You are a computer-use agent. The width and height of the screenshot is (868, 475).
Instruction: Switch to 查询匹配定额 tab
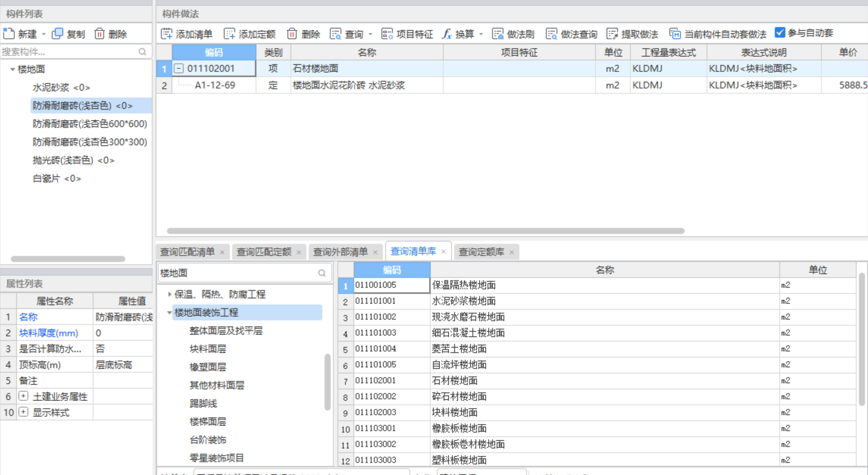click(x=264, y=252)
